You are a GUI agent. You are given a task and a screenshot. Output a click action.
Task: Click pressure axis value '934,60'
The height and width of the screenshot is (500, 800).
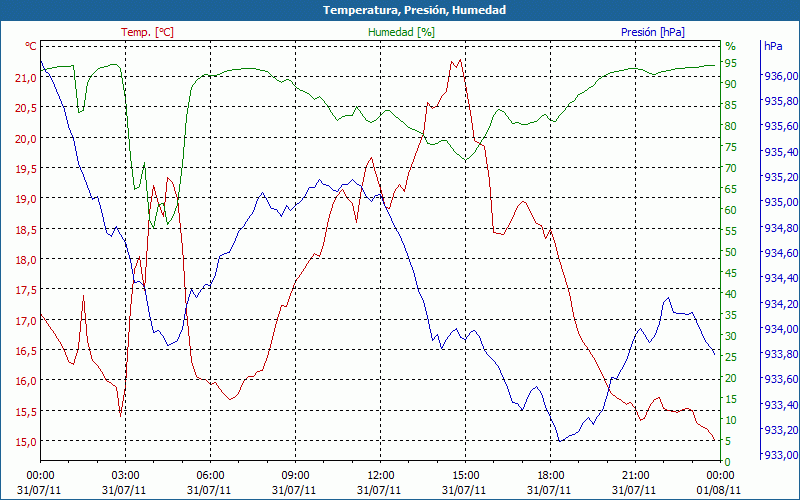tap(779, 253)
